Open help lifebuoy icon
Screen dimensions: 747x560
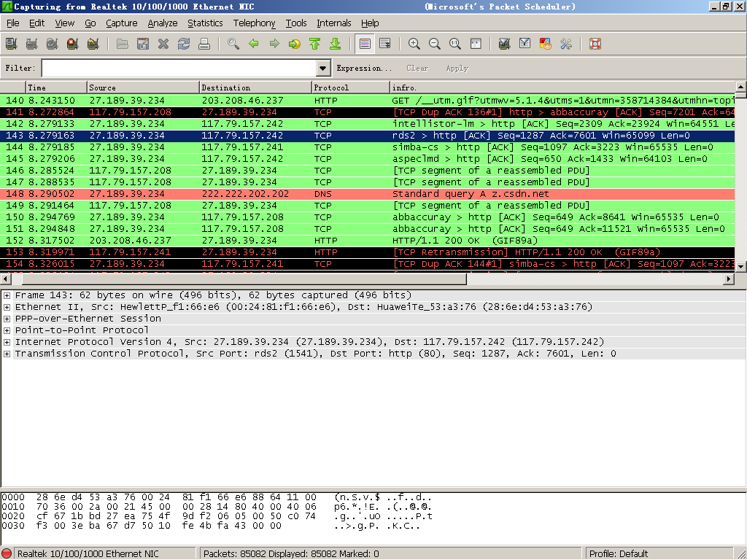click(x=595, y=44)
